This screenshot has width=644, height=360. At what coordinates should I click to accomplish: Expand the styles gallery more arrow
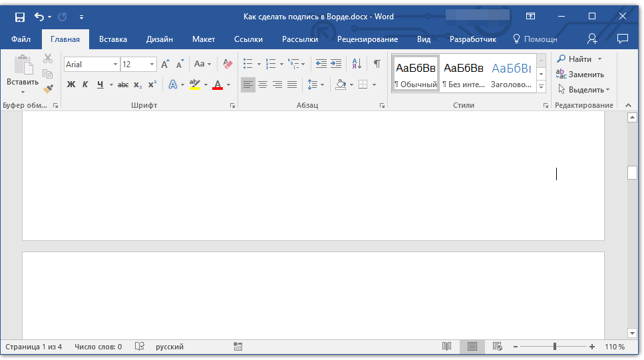click(x=542, y=87)
